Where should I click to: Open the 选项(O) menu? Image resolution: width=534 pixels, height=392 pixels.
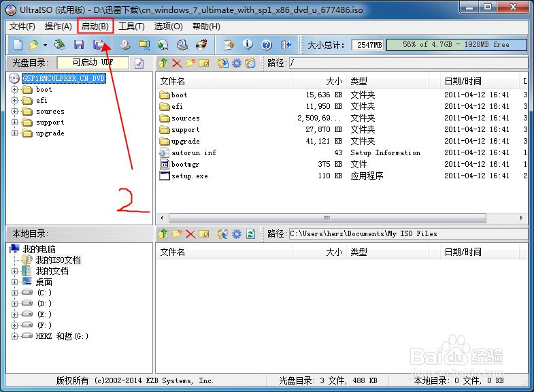pyautogui.click(x=168, y=27)
